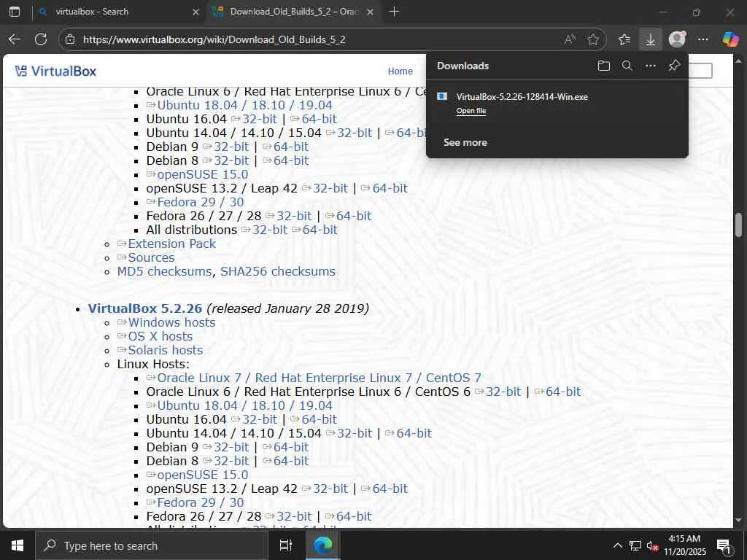
Task: Open a new browser tab
Action: pos(394,12)
